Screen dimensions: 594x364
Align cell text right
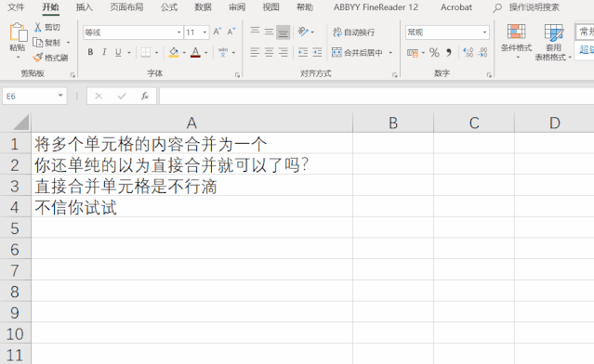tap(283, 52)
